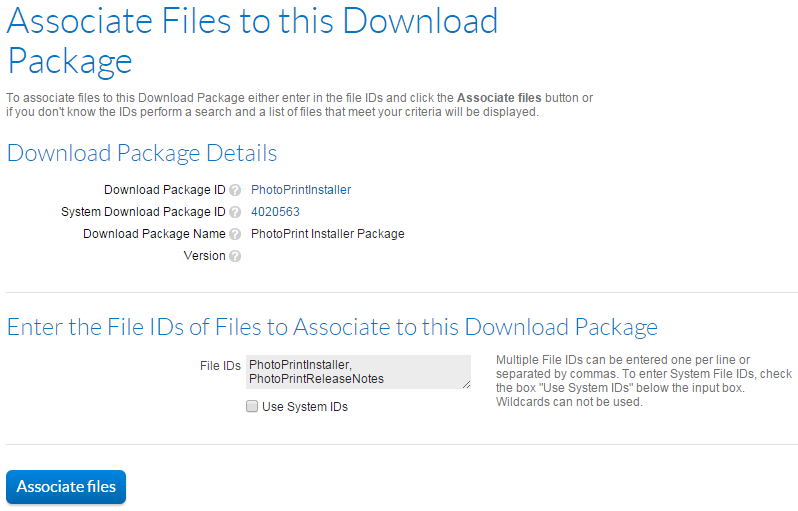Enable the Use System IDs checkbox
Screen dimensions: 798x511
coord(252,407)
